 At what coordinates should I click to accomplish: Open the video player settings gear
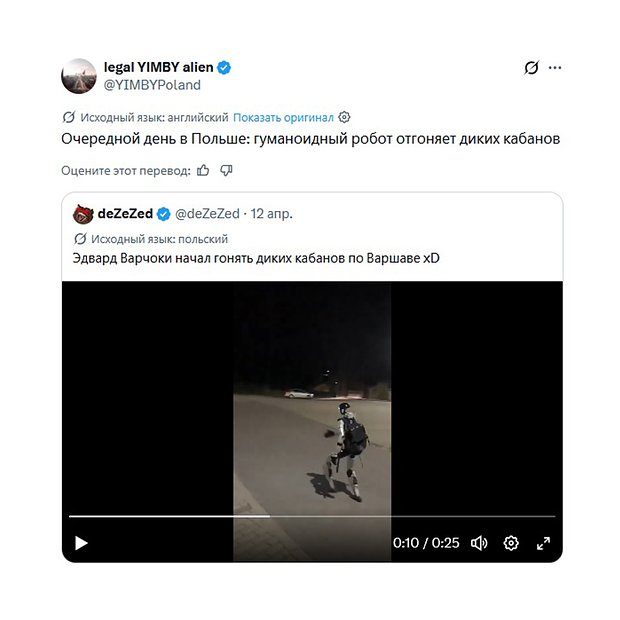click(511, 543)
